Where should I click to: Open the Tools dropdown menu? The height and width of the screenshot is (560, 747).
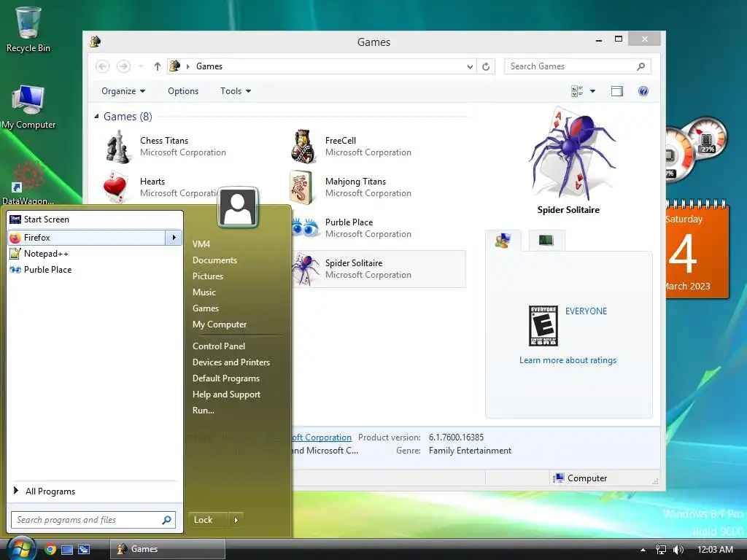pos(236,91)
